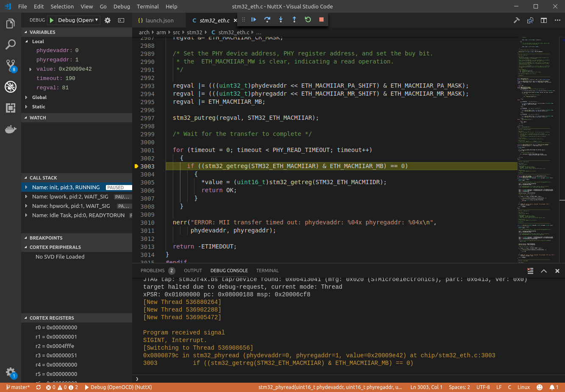Expand the value variable showing 0x20009e42
The height and width of the screenshot is (392, 565).
(30, 69)
